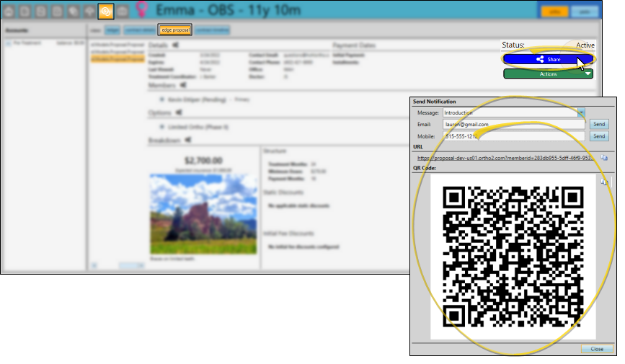Click the QR code image
Screen dimensions: 625x364
(513, 257)
